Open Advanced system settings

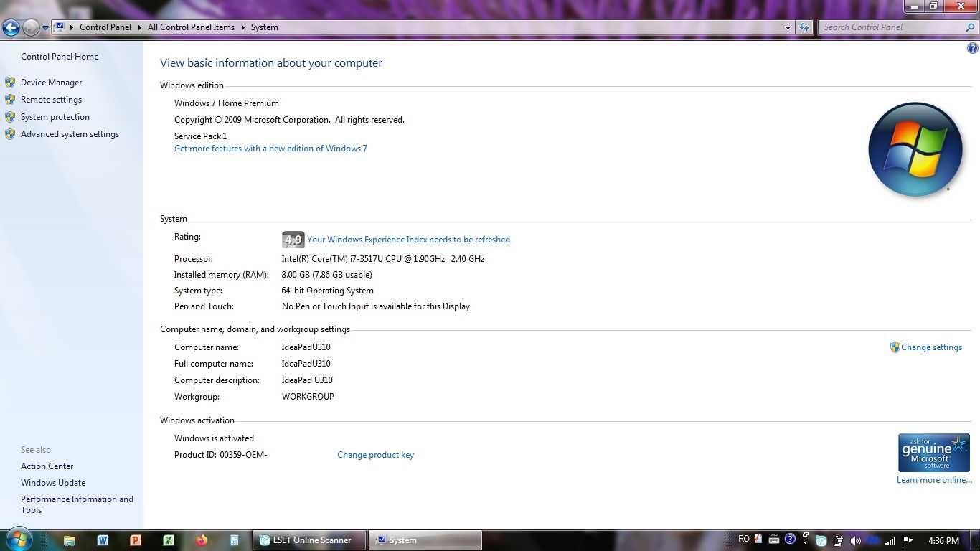[70, 134]
